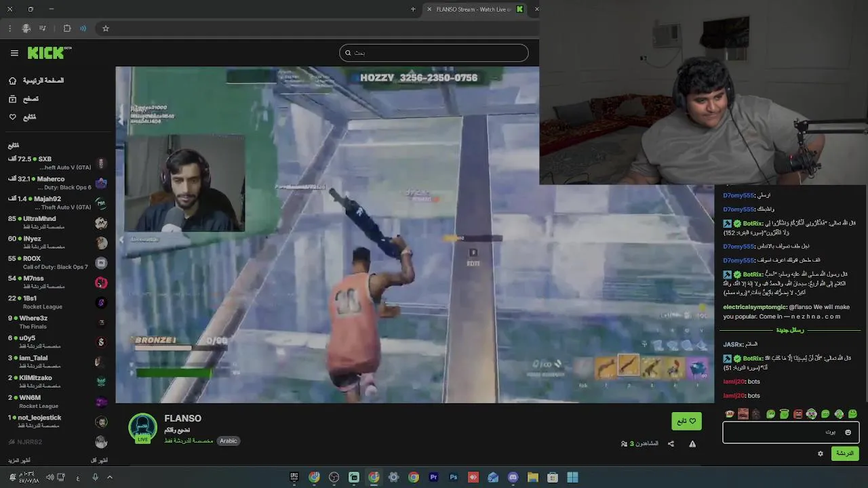This screenshot has width=868, height=488.
Task: Click the stream video player
Action: pos(414,235)
